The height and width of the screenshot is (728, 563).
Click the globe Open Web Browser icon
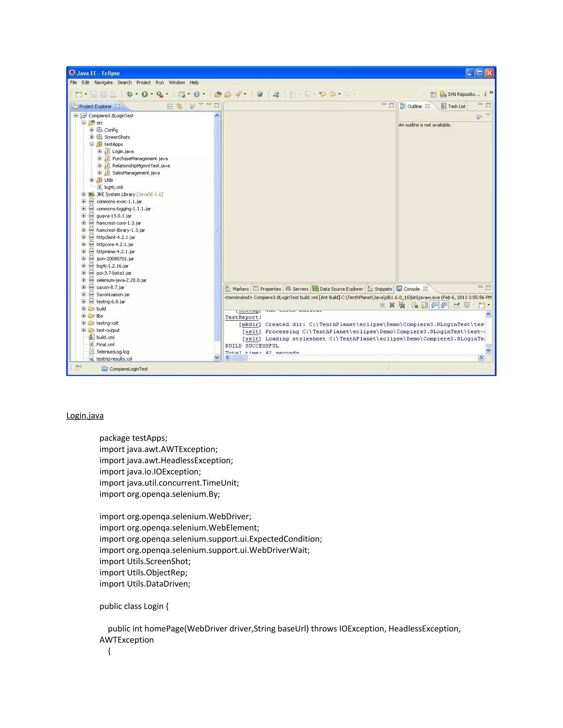260,94
